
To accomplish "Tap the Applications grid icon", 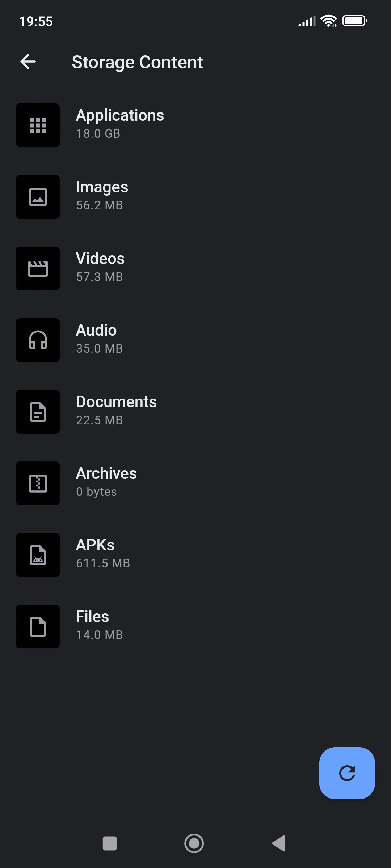I will (38, 125).
